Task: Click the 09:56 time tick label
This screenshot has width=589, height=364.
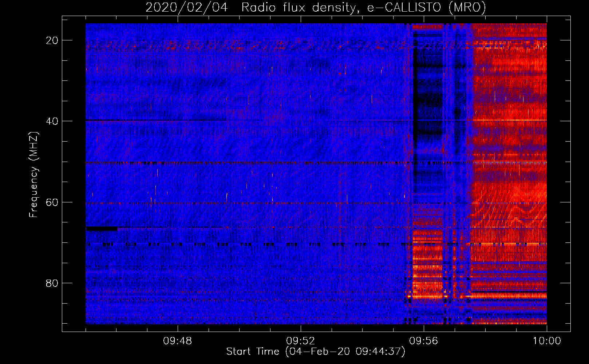Action: pyautogui.click(x=424, y=341)
